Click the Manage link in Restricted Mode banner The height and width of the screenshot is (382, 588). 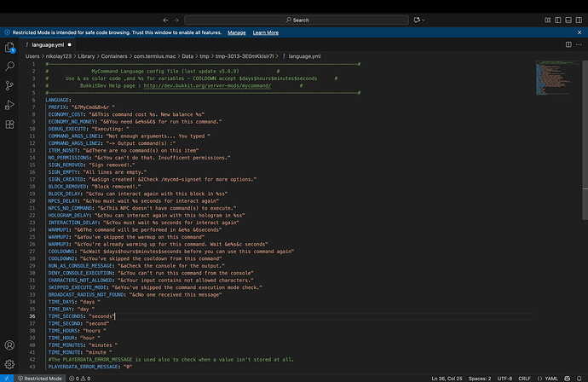[237, 32]
